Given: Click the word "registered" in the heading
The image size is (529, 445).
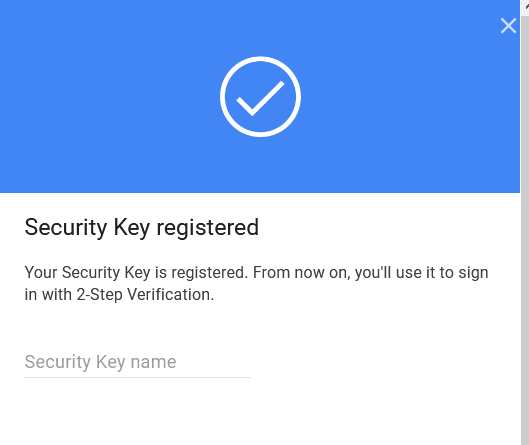Looking at the screenshot, I should click(x=208, y=228).
